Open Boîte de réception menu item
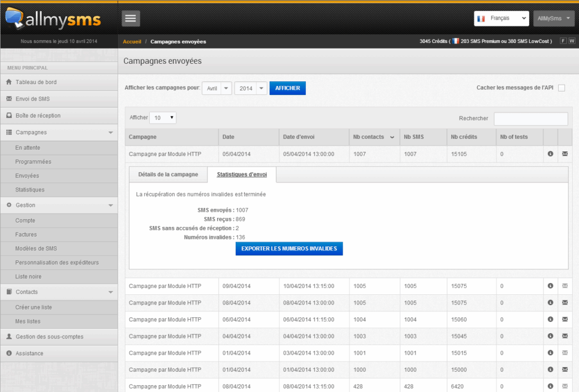Viewport: 579px width, 392px height. pyautogui.click(x=59, y=115)
